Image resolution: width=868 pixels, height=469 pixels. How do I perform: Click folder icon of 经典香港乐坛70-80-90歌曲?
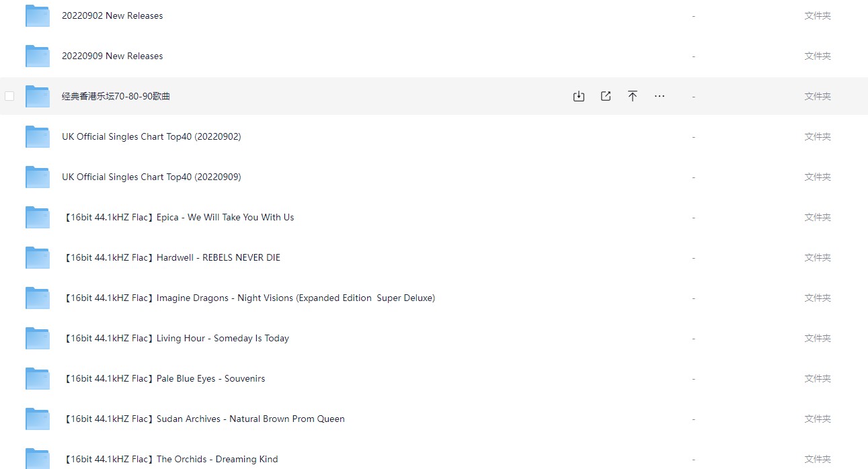pyautogui.click(x=38, y=96)
